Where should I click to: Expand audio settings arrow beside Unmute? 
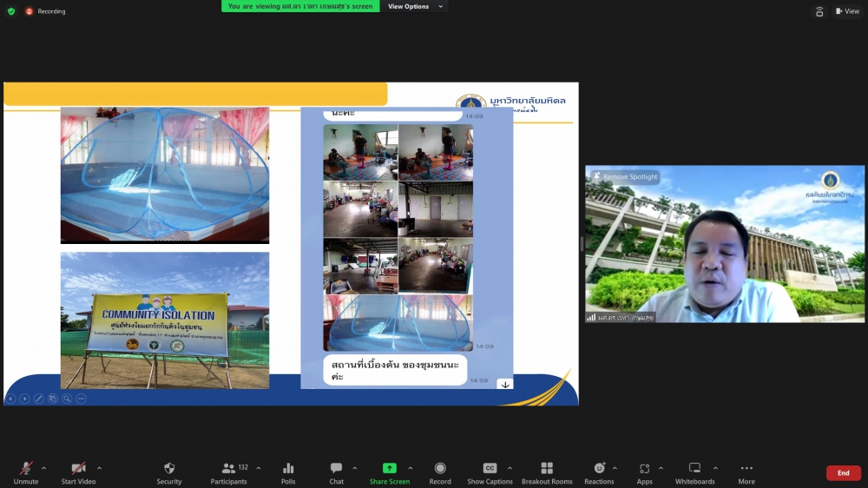tap(44, 468)
